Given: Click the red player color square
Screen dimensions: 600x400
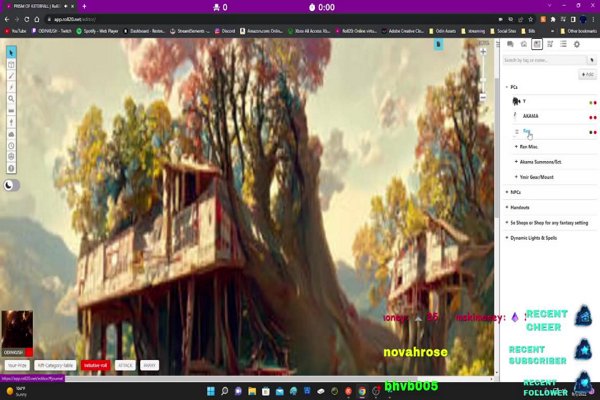Looking at the screenshot, I should 29,352.
